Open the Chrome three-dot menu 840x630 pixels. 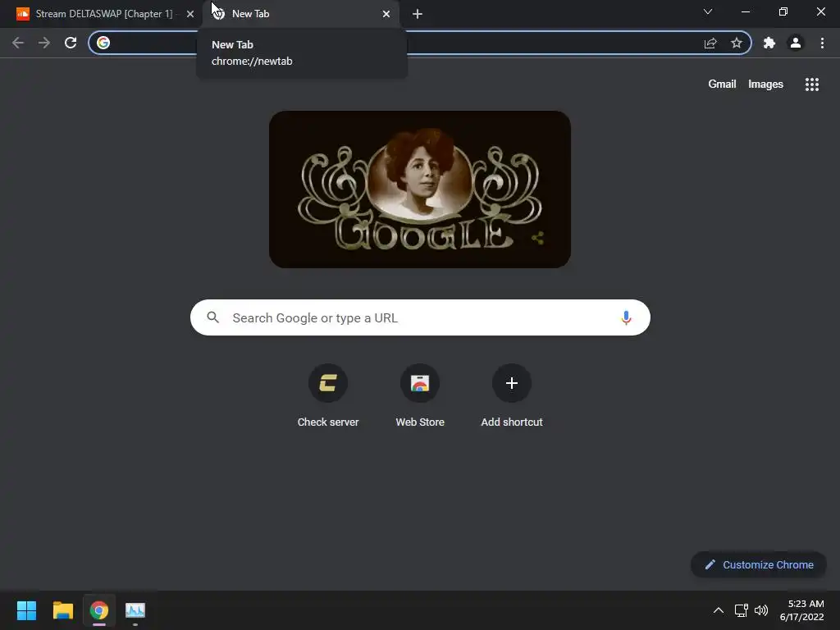point(822,43)
